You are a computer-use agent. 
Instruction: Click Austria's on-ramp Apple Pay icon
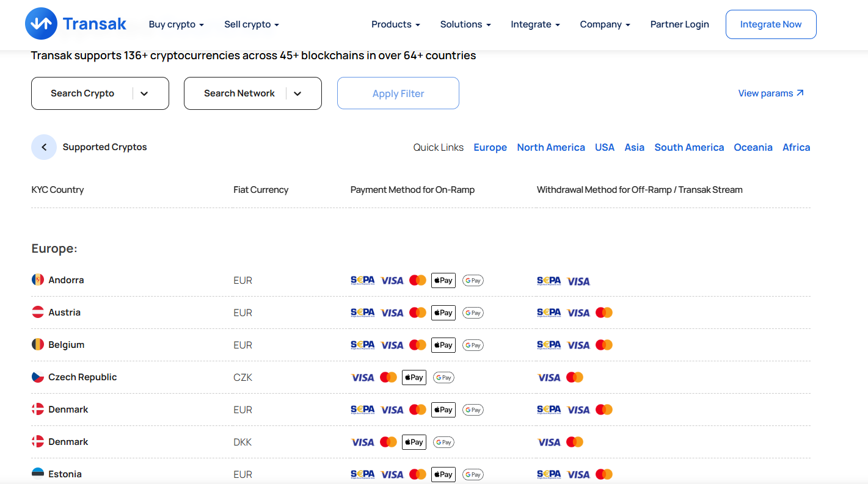(x=443, y=312)
